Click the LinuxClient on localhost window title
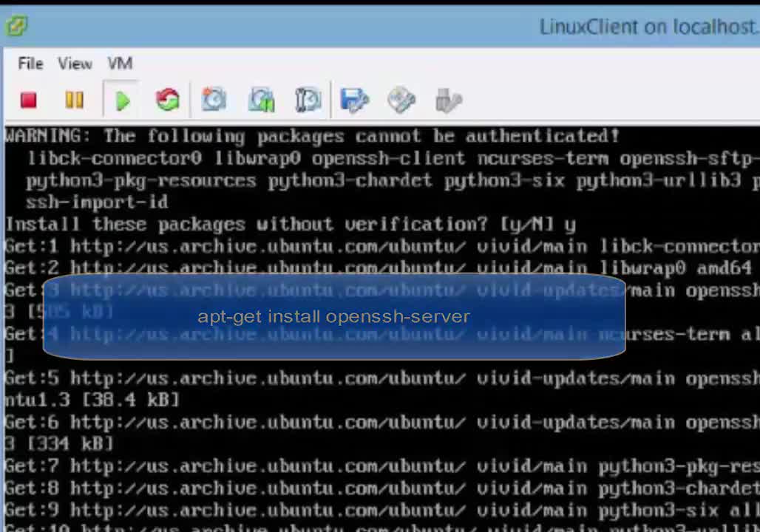The image size is (760, 532). point(649,27)
